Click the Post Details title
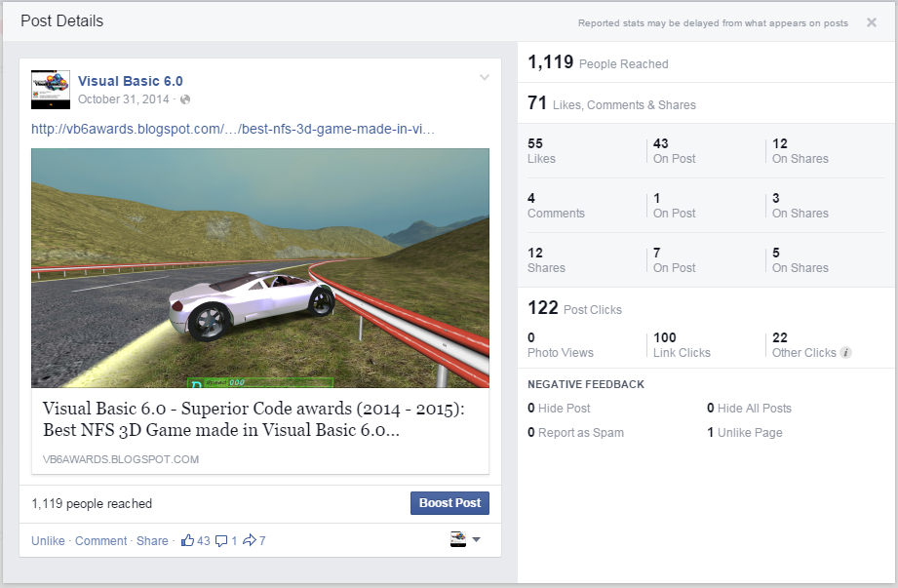Image resolution: width=898 pixels, height=588 pixels. [x=61, y=20]
